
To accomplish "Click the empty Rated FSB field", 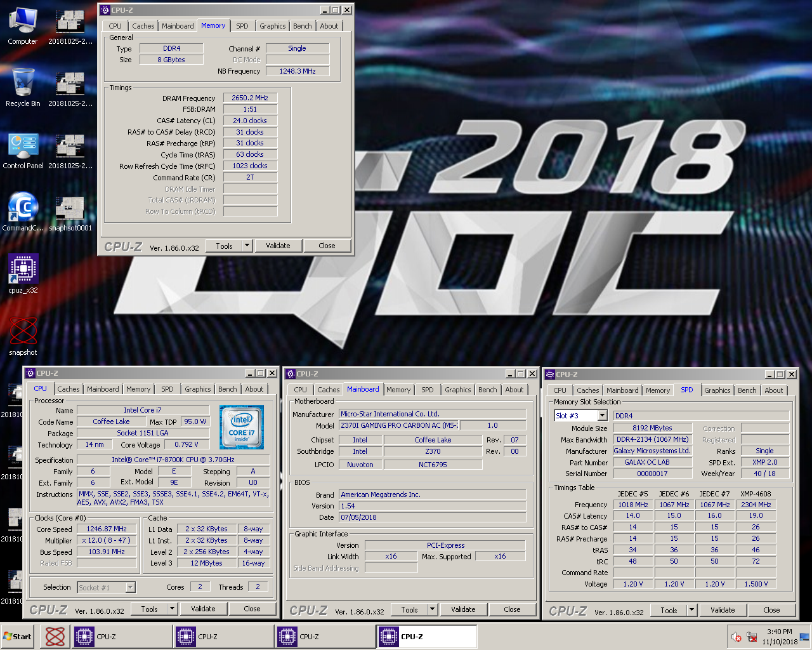I will [107, 563].
